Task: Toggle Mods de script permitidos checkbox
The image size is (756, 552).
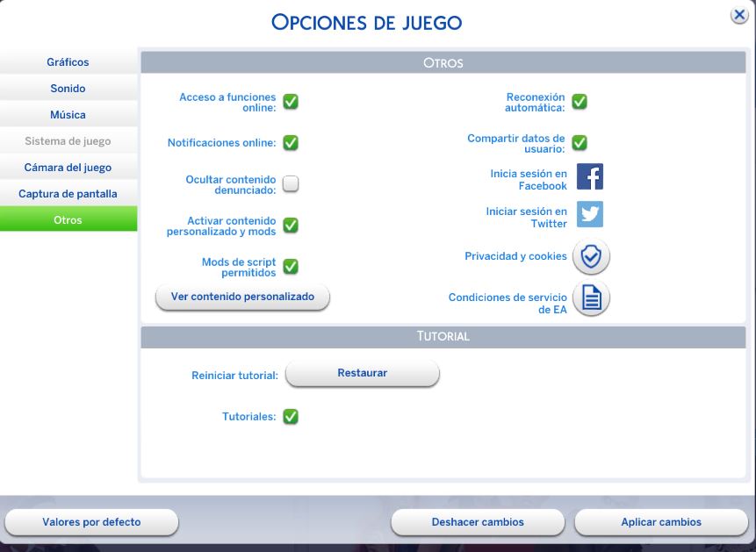Action: 291,267
